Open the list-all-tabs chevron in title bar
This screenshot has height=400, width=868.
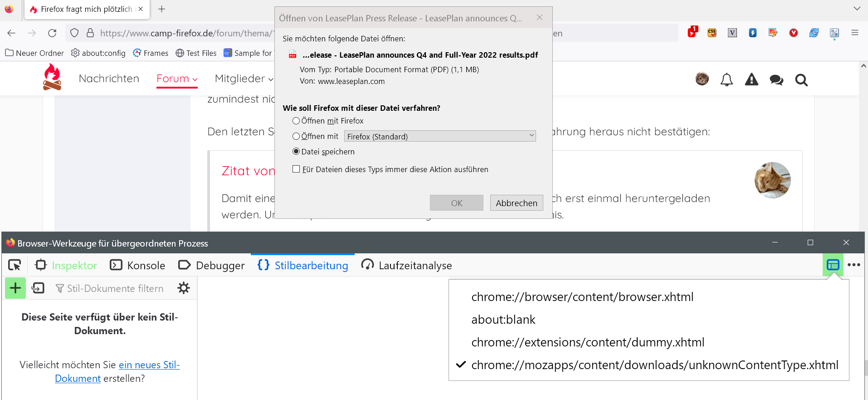pyautogui.click(x=857, y=9)
